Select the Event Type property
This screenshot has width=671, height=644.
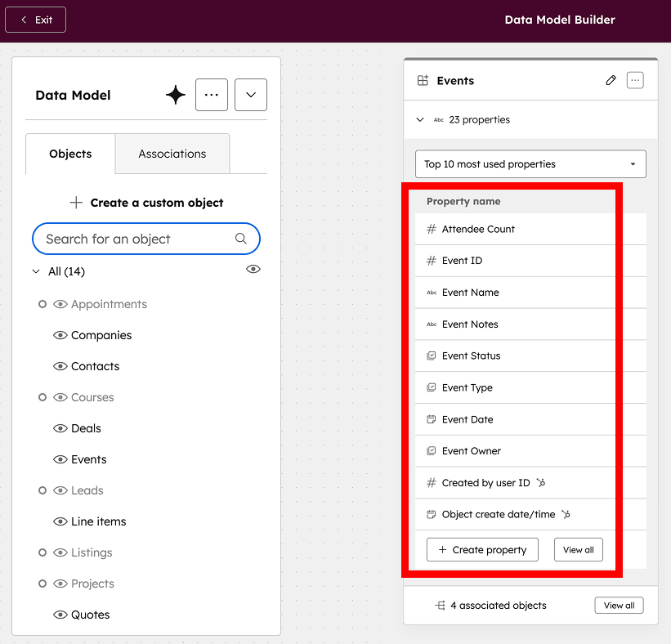coord(530,387)
